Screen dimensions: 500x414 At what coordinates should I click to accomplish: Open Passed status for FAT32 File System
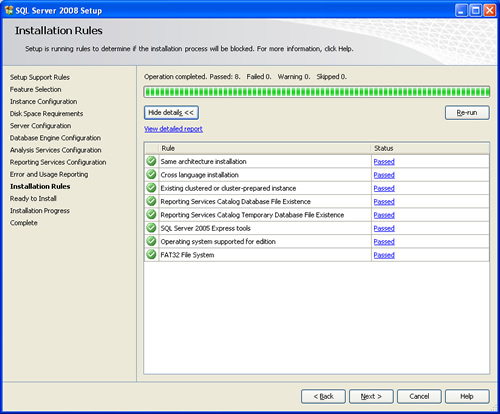tap(384, 255)
